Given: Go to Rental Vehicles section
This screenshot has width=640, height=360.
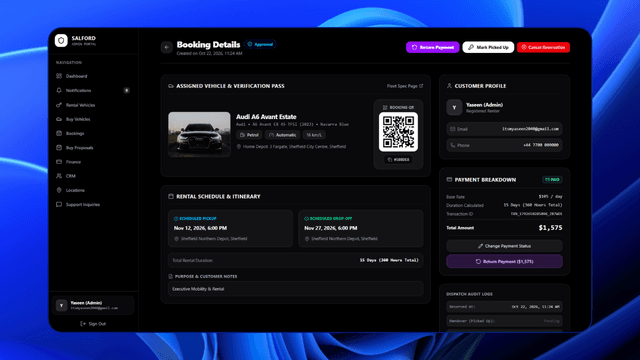Looking at the screenshot, I should 80,105.
